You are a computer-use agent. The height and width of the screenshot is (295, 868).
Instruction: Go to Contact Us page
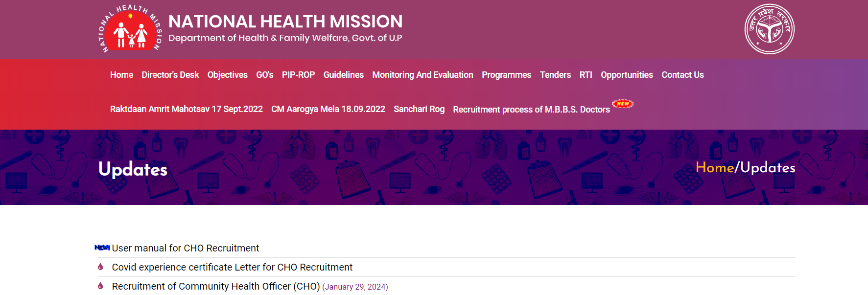coord(682,75)
